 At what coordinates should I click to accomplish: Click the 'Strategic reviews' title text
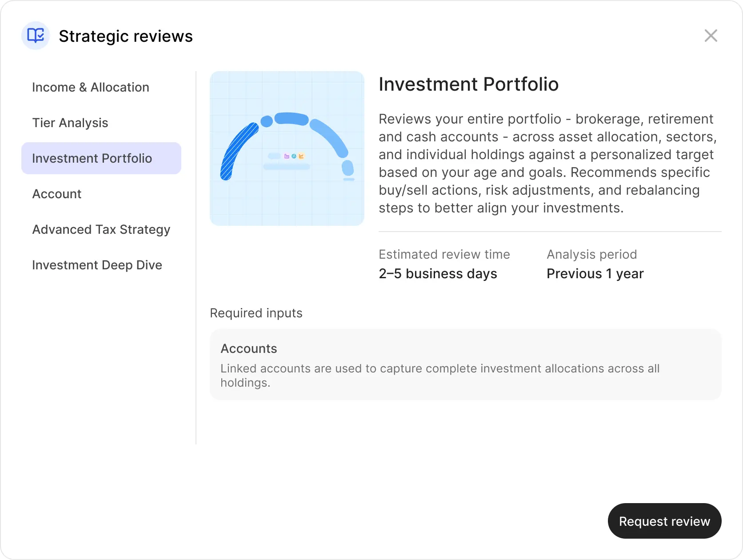(126, 36)
